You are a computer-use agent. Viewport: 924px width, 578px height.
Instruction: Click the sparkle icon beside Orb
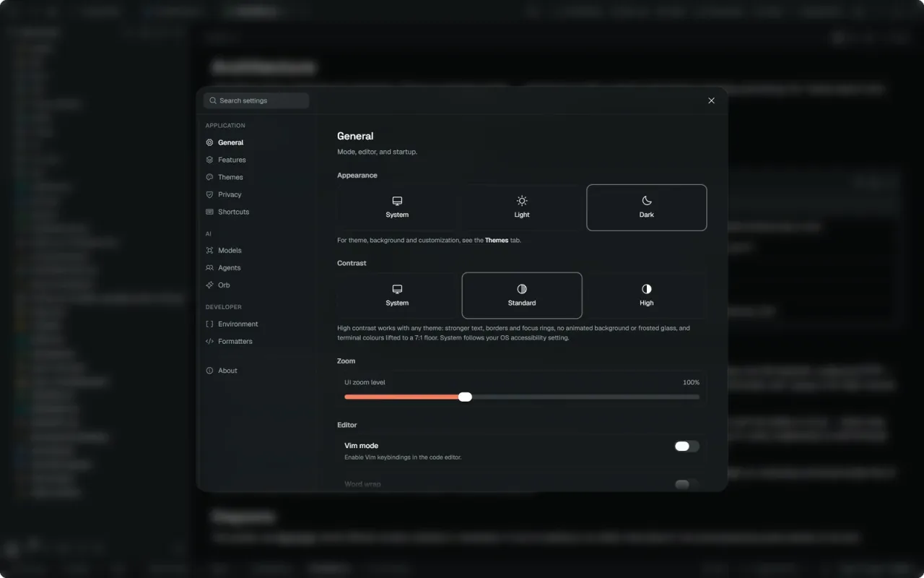[209, 285]
